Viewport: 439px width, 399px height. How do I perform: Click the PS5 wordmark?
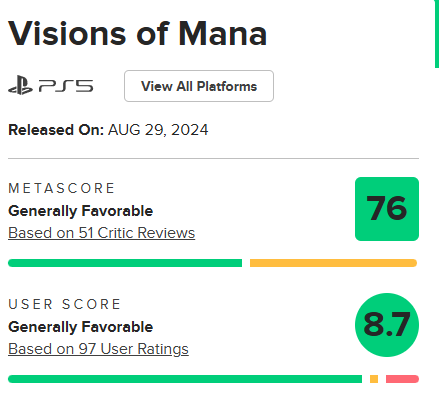tap(66, 86)
